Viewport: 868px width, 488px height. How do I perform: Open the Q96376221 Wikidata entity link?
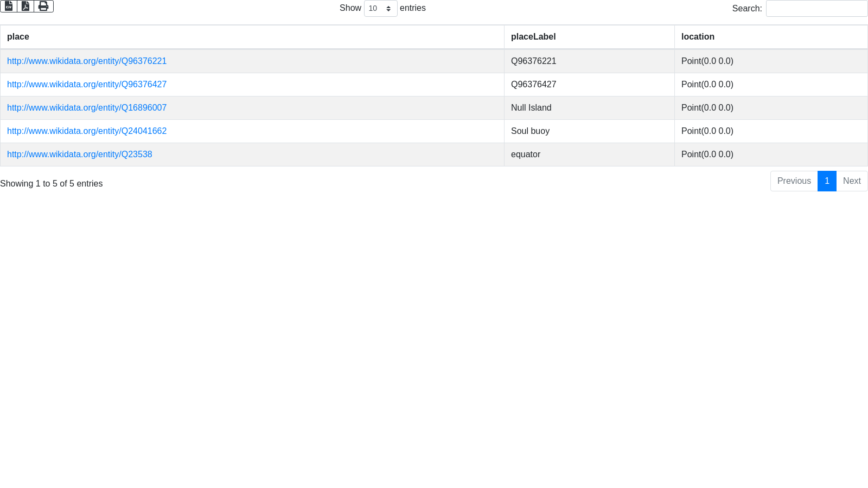pos(87,61)
